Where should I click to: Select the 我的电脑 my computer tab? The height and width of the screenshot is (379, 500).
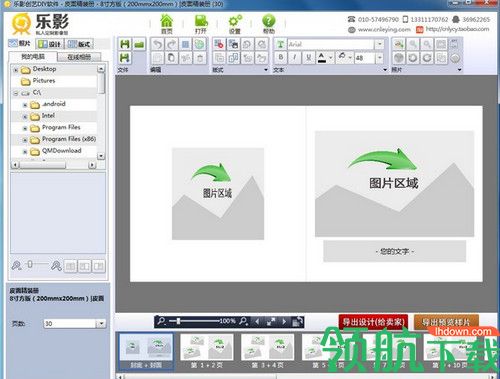(33, 57)
